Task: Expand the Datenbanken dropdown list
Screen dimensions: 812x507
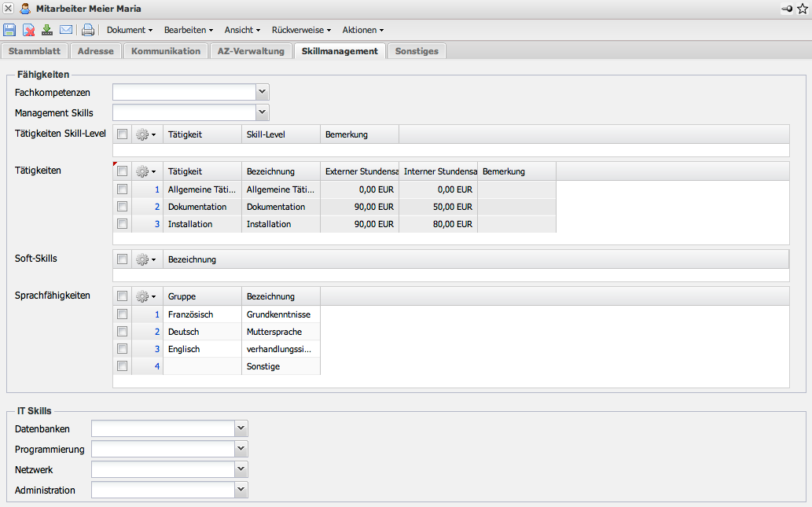Action: [241, 428]
